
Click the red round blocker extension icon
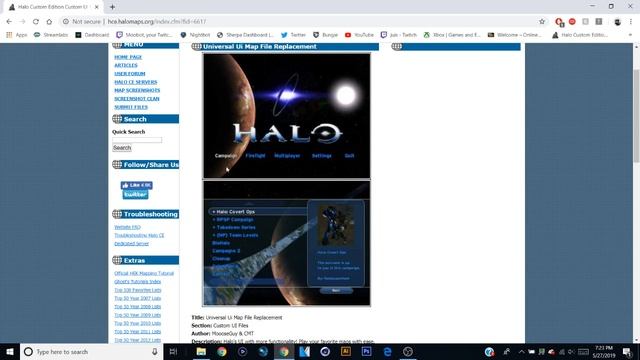click(x=572, y=22)
